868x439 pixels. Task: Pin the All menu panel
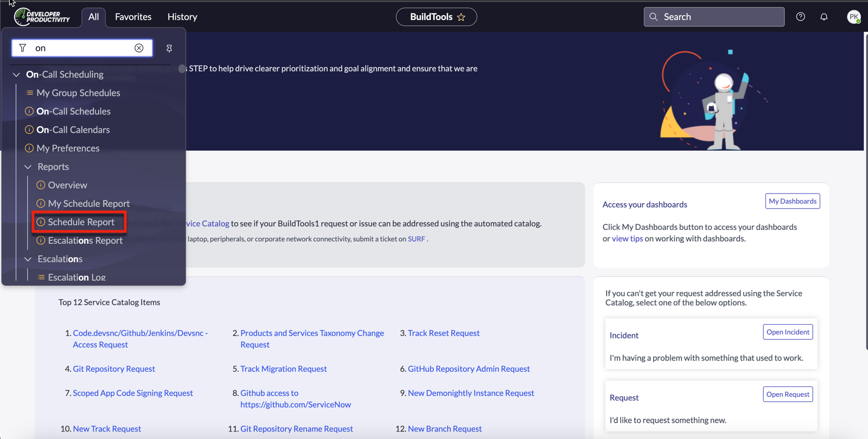[169, 48]
